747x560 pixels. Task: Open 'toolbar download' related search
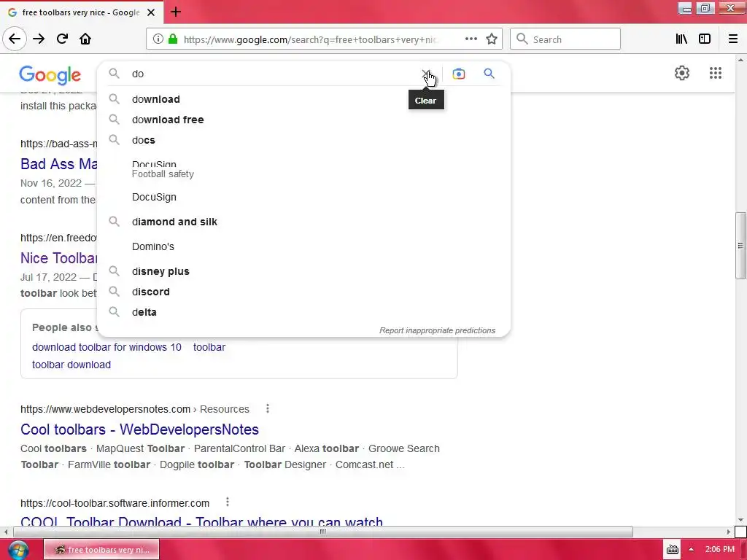pos(71,365)
